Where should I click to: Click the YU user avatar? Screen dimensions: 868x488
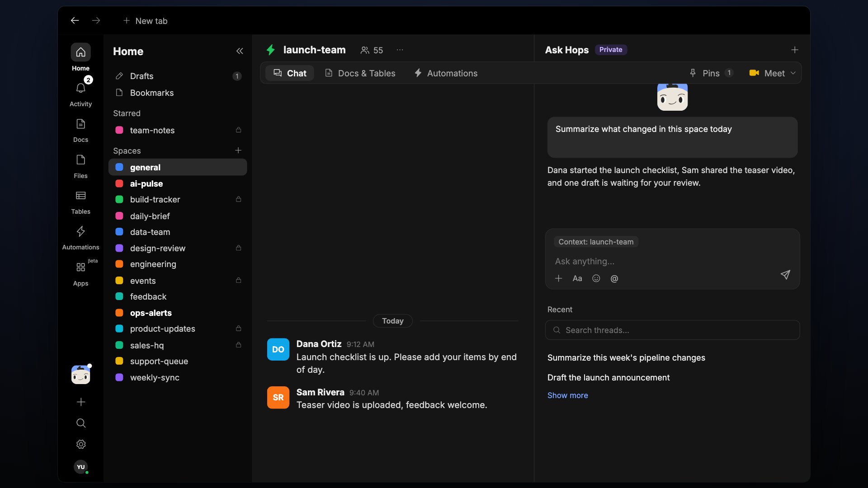click(81, 467)
